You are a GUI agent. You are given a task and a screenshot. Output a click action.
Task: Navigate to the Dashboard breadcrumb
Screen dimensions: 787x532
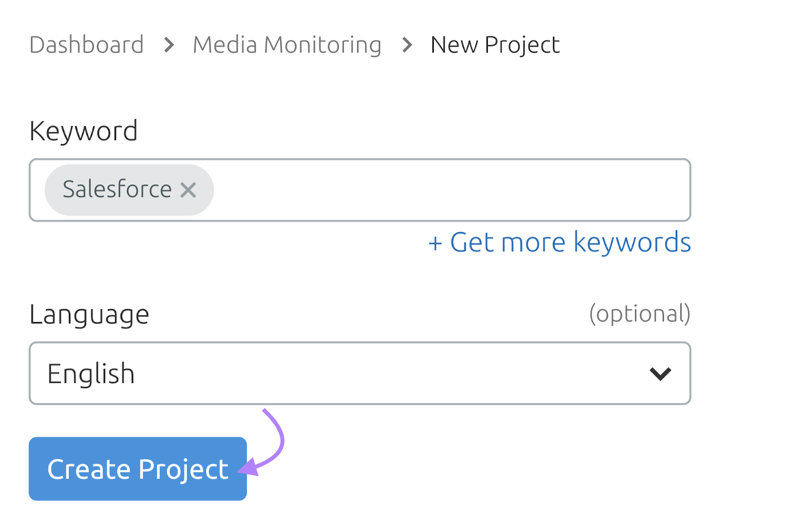(x=86, y=44)
